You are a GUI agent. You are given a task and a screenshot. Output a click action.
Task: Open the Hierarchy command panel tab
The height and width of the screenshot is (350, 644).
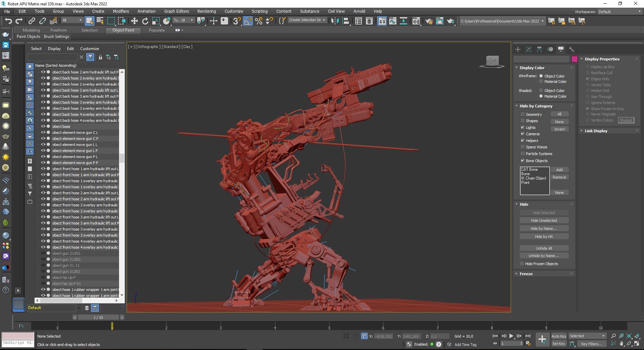click(x=539, y=49)
